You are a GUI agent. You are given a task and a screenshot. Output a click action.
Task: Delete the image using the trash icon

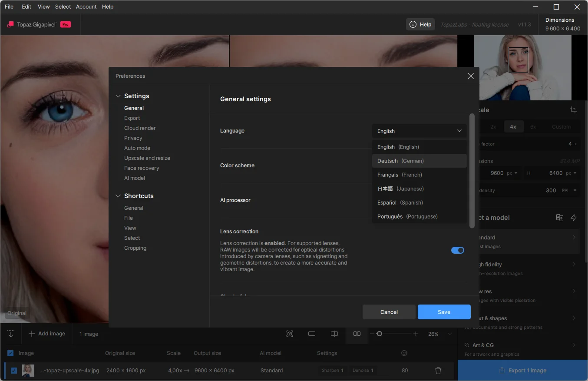[x=438, y=371]
